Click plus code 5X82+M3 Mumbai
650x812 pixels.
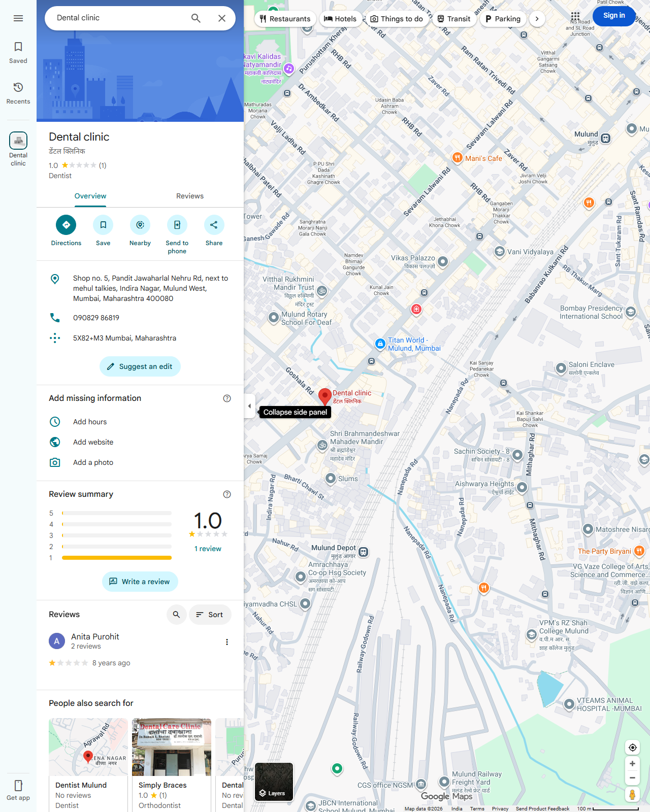(x=140, y=338)
